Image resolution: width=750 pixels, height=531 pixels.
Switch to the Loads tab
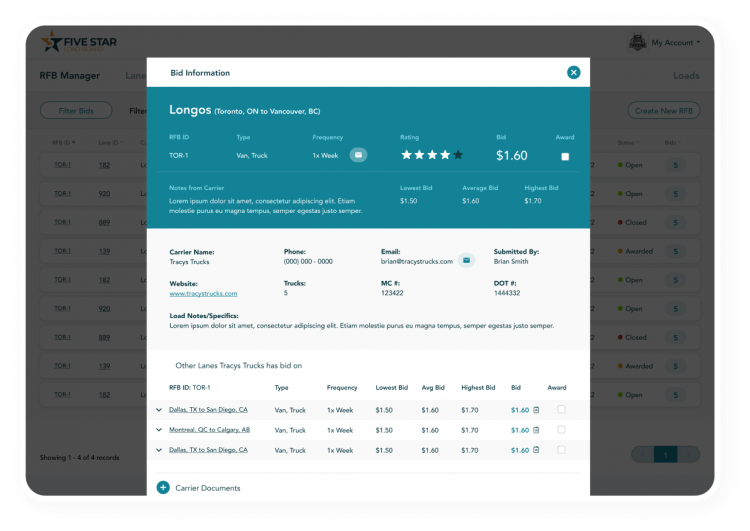pos(686,76)
